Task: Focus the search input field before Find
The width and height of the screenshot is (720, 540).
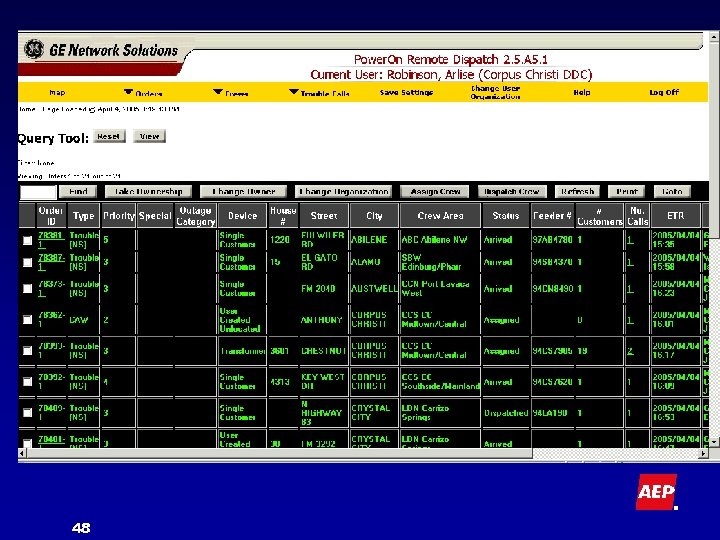Action: [x=38, y=192]
